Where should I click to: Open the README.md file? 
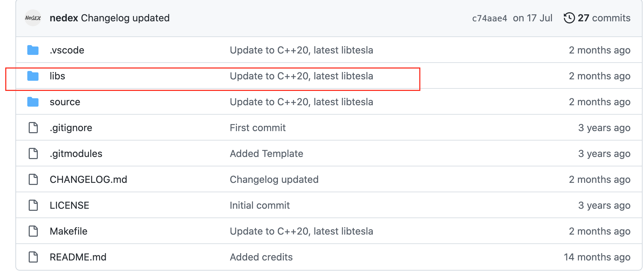[78, 257]
